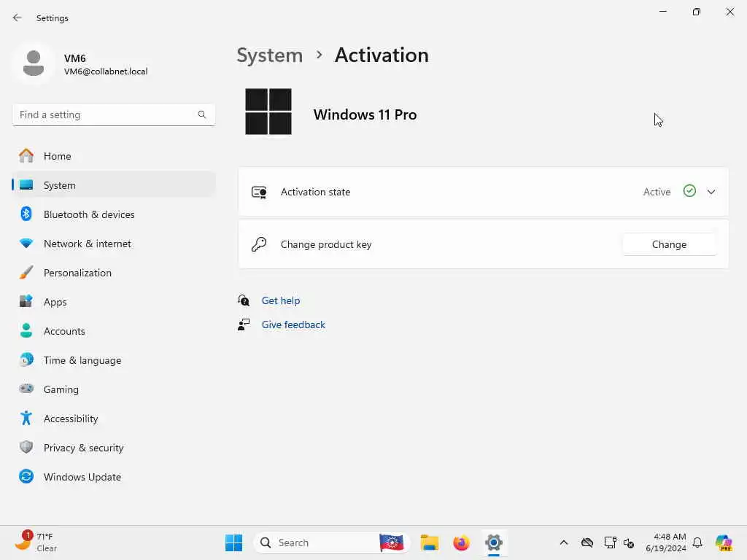Open Accessibility settings
The image size is (747, 560).
113,419
